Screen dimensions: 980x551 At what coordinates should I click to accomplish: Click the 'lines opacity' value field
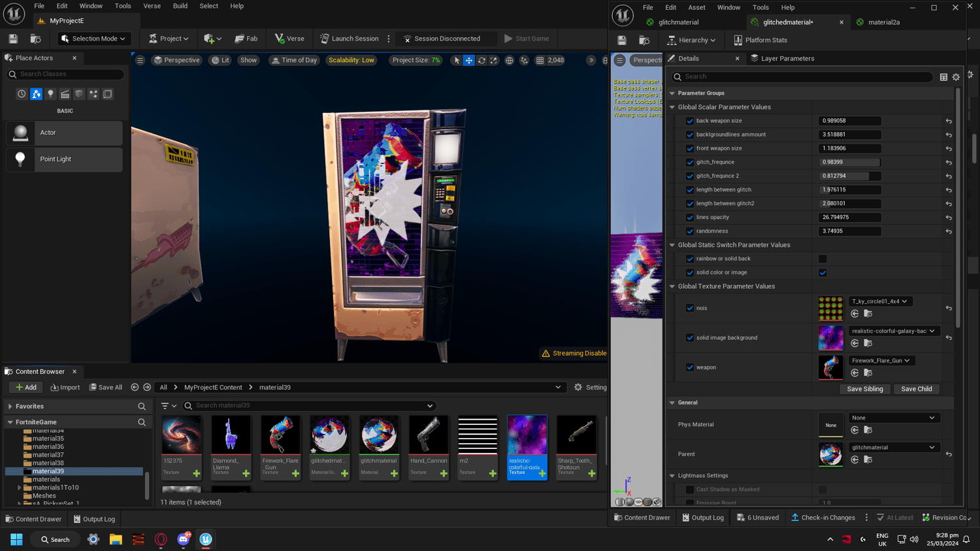[849, 218]
